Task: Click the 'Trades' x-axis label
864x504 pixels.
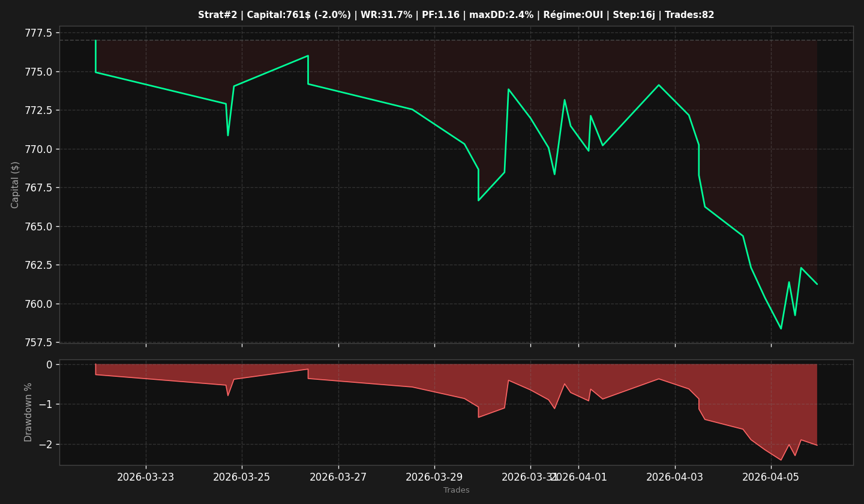Action: [x=456, y=490]
